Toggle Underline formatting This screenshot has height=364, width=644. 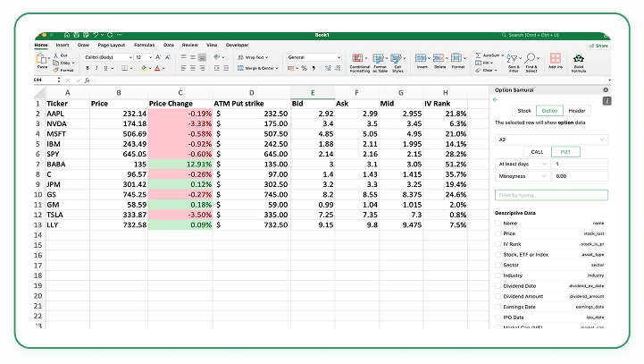[x=105, y=68]
